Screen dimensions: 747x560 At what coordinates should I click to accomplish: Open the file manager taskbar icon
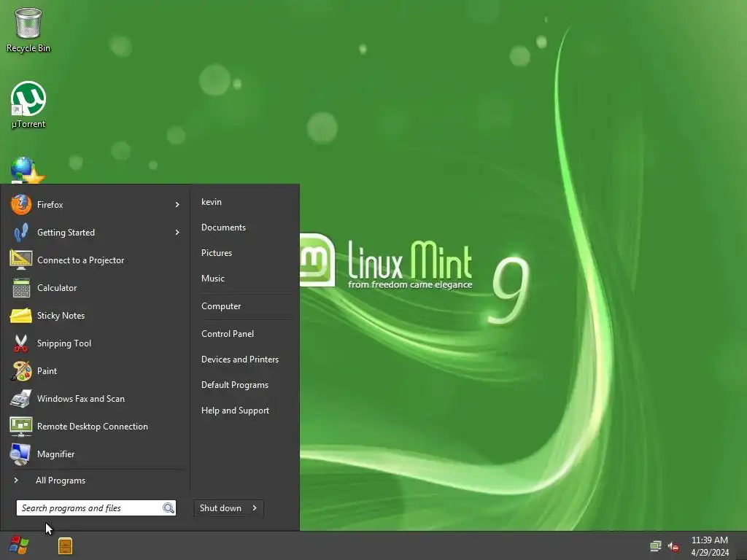point(65,545)
